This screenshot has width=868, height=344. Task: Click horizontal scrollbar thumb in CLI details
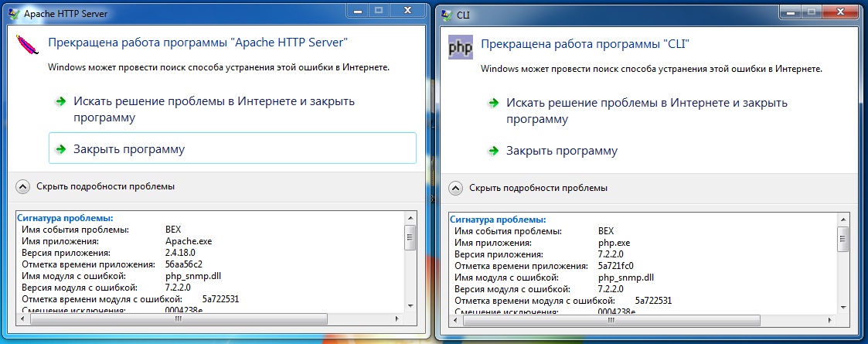(x=611, y=321)
